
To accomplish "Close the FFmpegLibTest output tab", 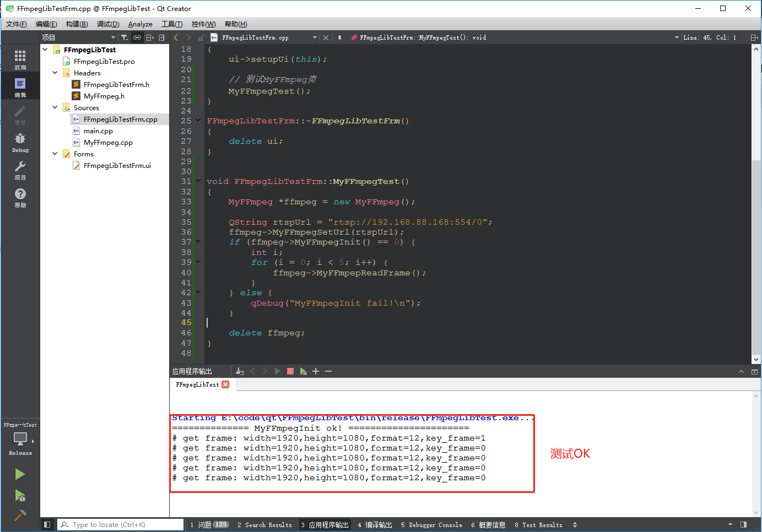I will [x=226, y=385].
